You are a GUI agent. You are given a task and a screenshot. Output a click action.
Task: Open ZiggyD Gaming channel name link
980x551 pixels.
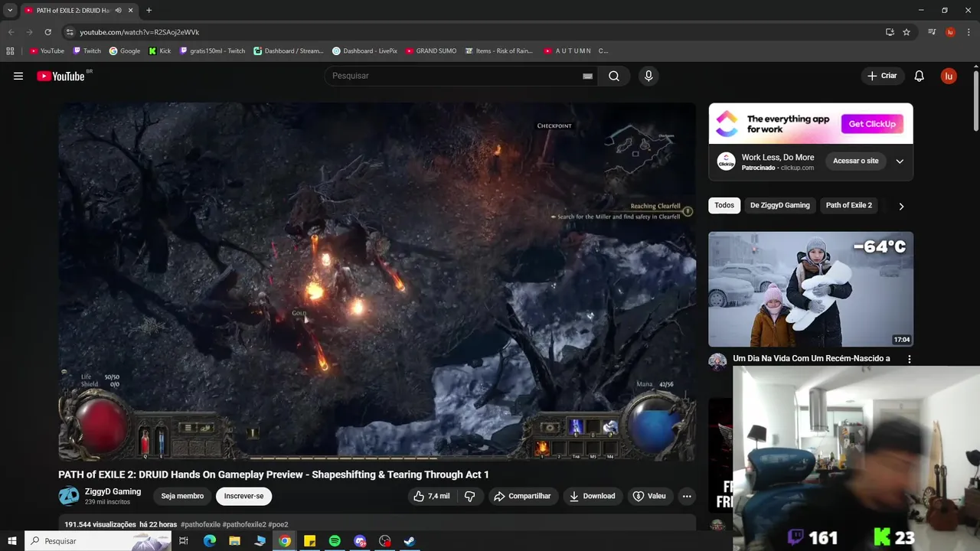pos(113,491)
